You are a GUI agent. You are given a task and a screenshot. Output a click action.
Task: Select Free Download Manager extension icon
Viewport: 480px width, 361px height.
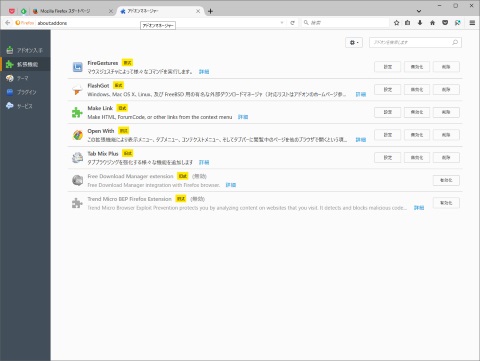tap(78, 180)
